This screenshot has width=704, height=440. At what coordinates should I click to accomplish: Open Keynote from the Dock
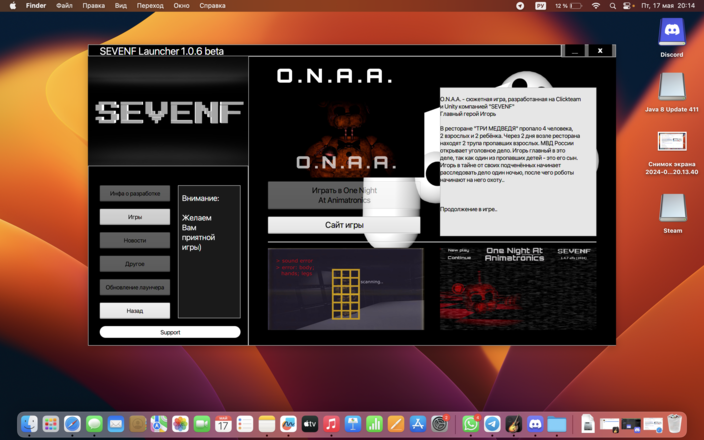click(353, 424)
